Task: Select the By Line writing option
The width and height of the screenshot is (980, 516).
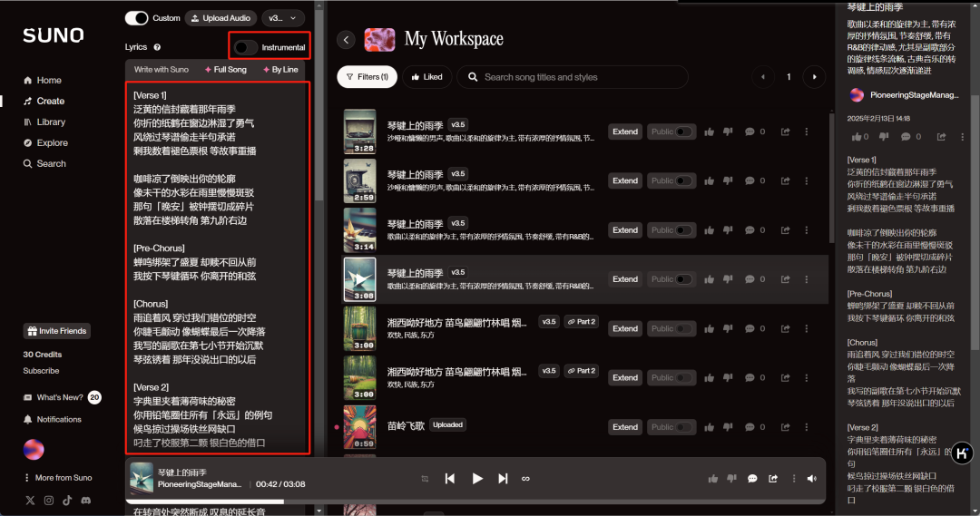Action: 280,70
